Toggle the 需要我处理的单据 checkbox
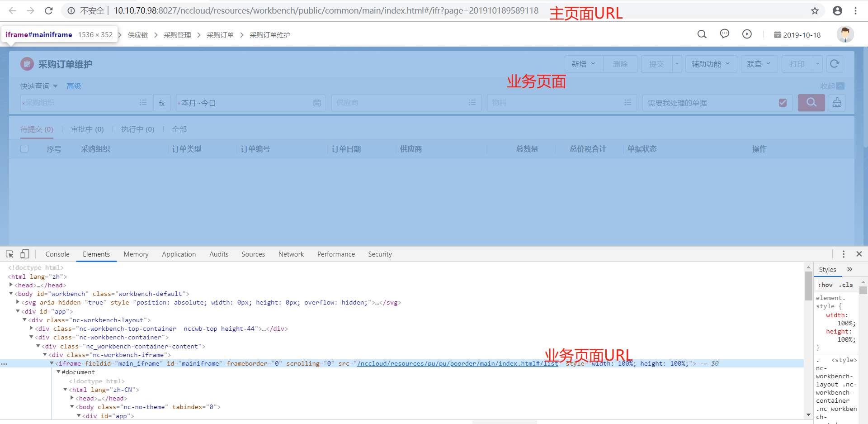Viewport: 868px width, 424px height. click(x=783, y=103)
